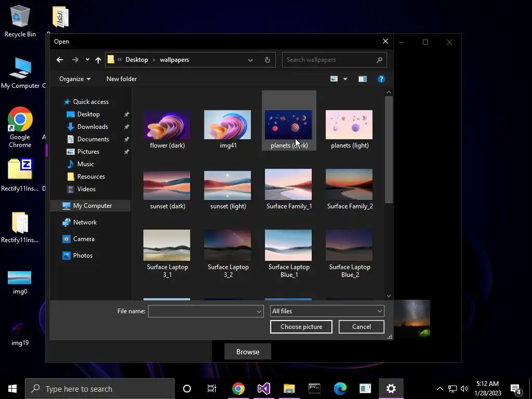
Task: Change the view layout icon
Action: coord(334,79)
